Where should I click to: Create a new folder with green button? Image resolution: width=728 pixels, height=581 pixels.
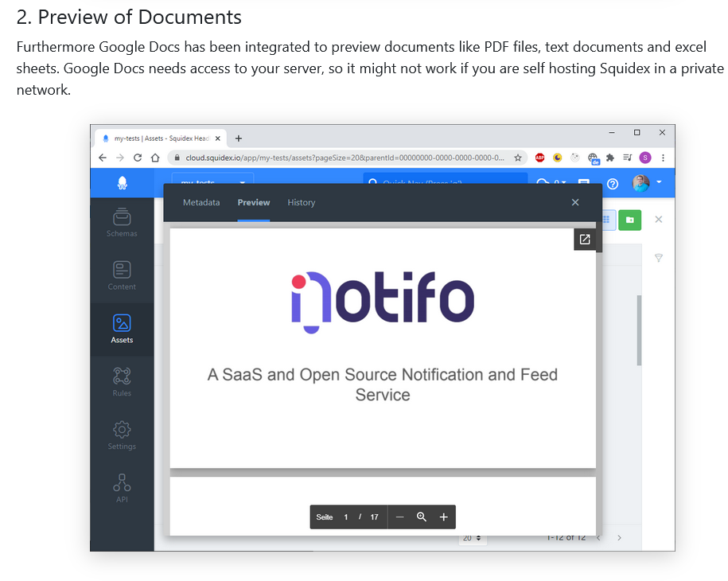pos(629,219)
